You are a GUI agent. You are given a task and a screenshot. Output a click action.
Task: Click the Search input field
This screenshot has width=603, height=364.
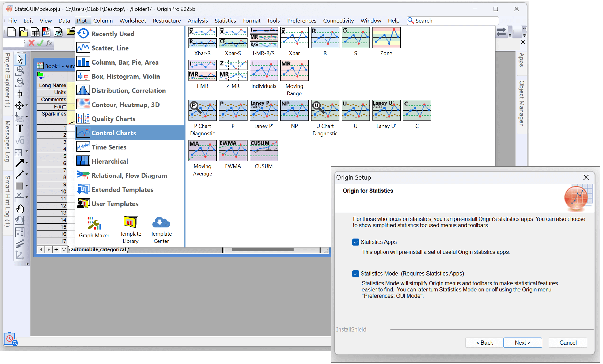[456, 21]
